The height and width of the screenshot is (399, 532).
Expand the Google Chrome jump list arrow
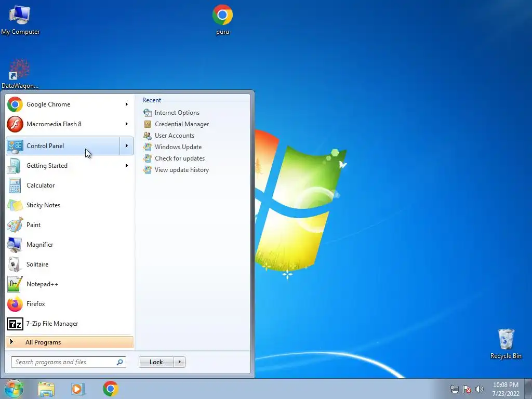click(x=127, y=104)
